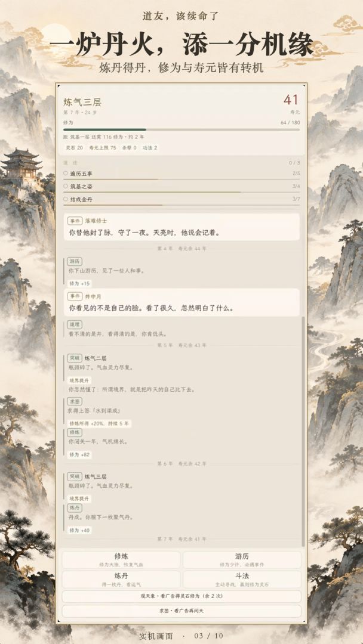Click the 你闭关一年，气机绵长 line
Image resolution: width=363 pixels, height=644 pixels.
(98, 442)
